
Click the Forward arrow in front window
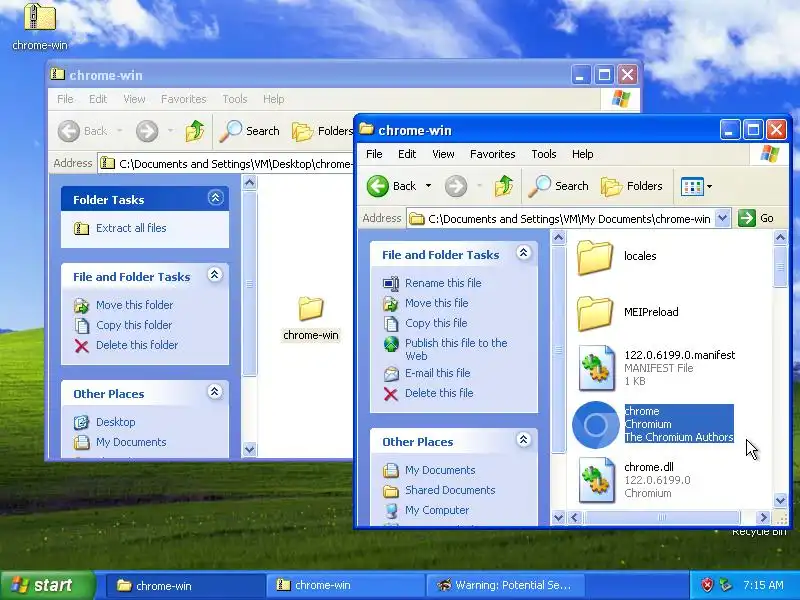(456, 186)
